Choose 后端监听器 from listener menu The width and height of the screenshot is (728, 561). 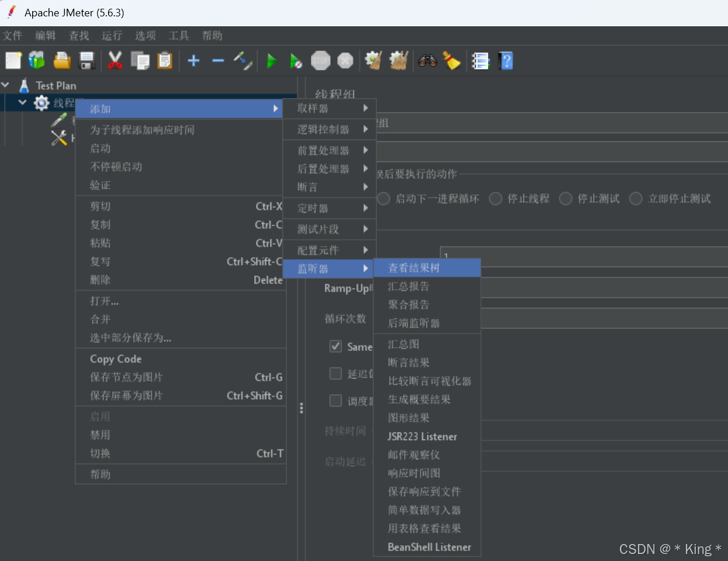point(427,323)
